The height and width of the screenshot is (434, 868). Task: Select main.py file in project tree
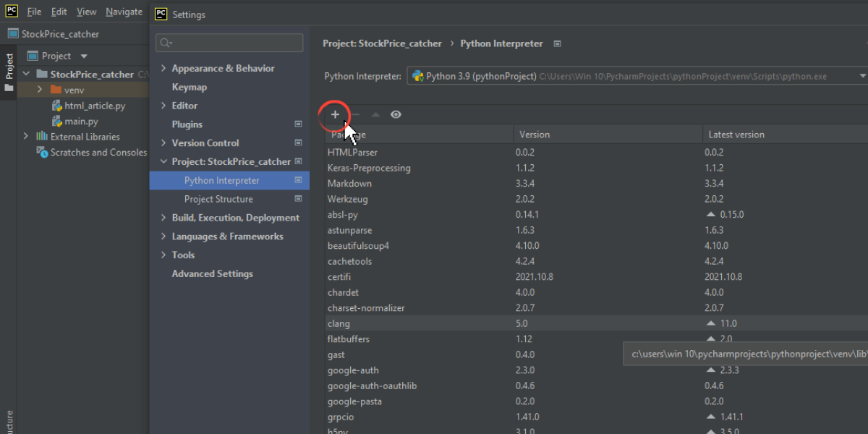click(x=81, y=122)
